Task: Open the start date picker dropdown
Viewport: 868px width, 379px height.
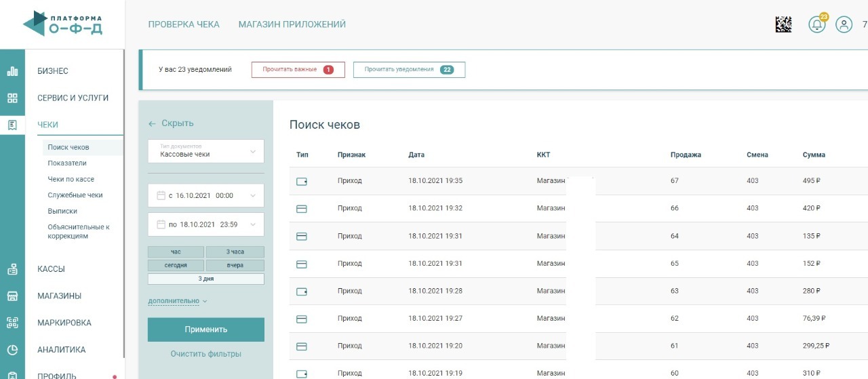Action: pos(205,195)
